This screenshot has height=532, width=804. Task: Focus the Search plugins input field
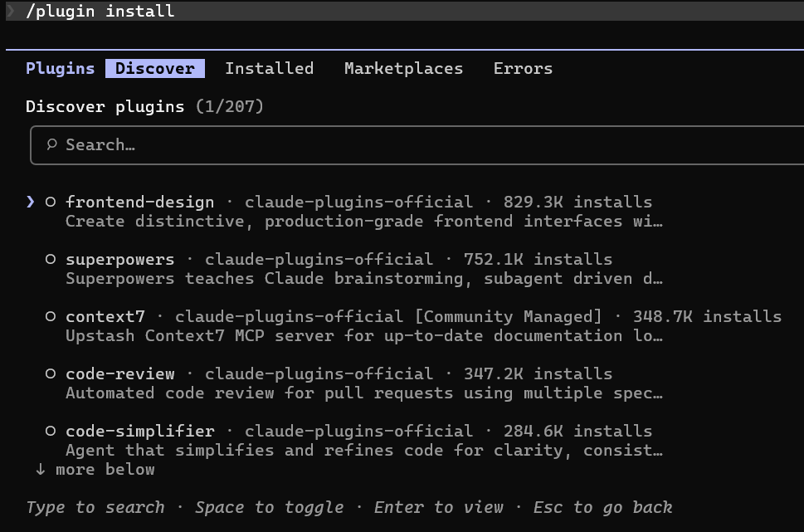[417, 145]
